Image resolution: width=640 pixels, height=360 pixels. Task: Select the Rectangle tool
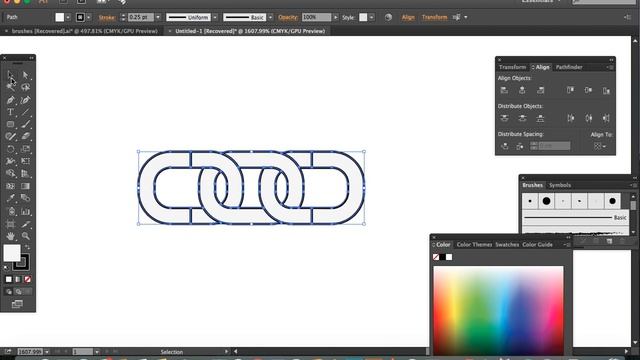(x=11, y=124)
